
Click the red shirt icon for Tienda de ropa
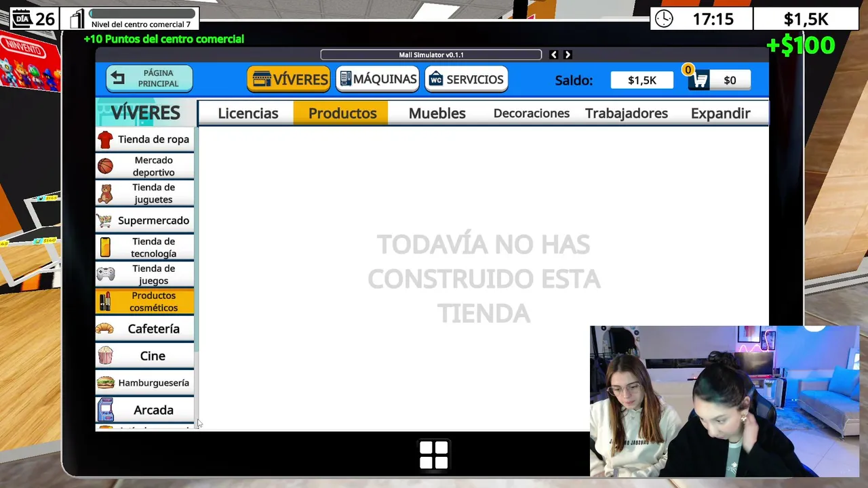click(x=105, y=140)
